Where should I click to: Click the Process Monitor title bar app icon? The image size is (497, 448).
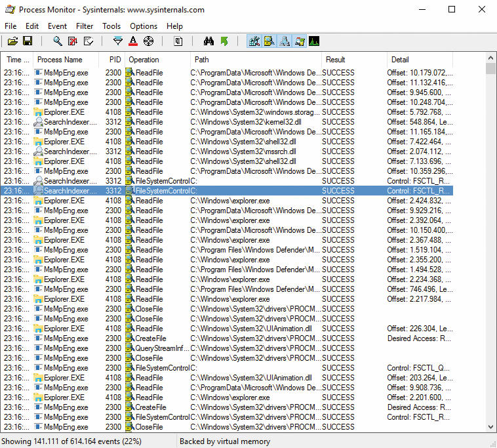pos(10,10)
